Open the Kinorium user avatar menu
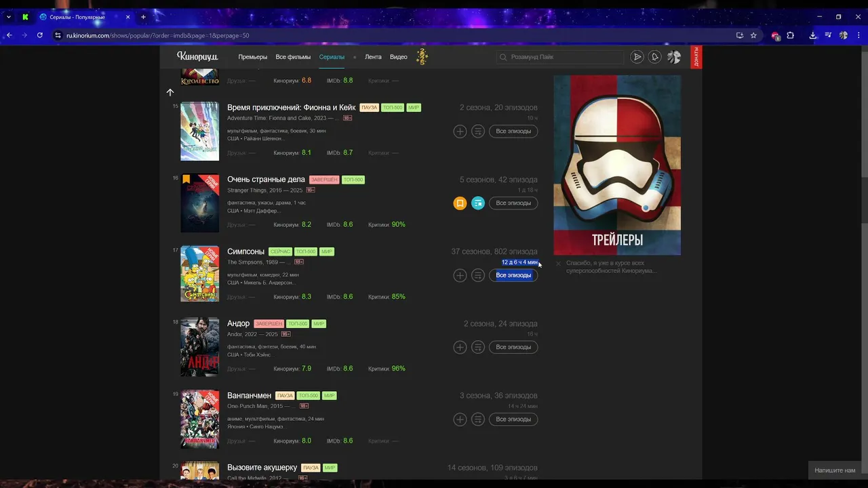 (x=673, y=57)
